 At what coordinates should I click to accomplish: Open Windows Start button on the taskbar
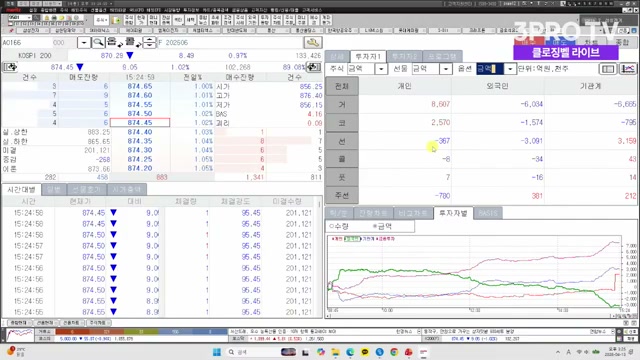click(216, 352)
